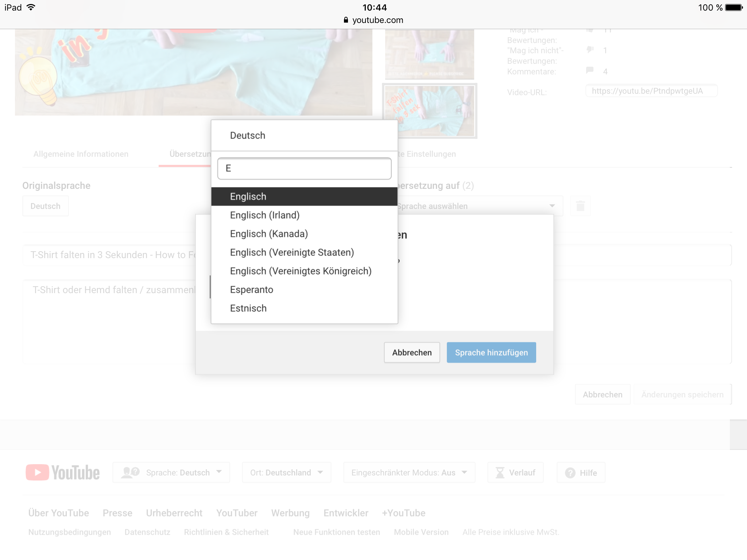
Task: Open Eingeschränkter Modus: Aus dropdown
Action: pyautogui.click(x=409, y=472)
